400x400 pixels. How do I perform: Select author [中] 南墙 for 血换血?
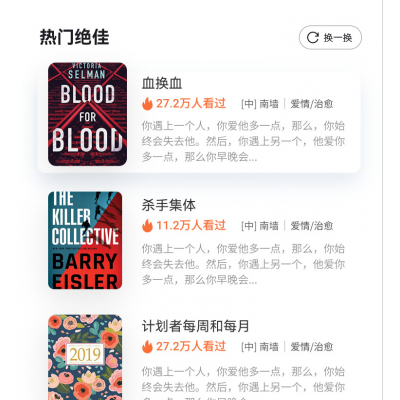coord(260,104)
